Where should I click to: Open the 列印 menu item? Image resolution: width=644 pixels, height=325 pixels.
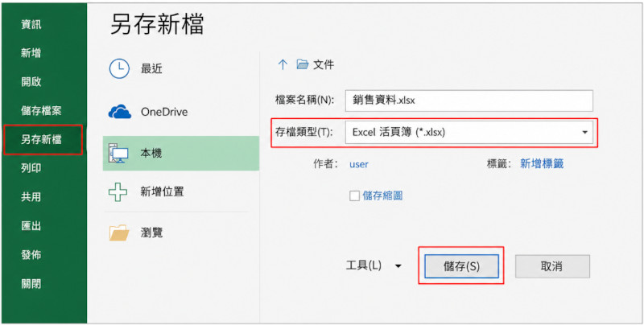[31, 168]
